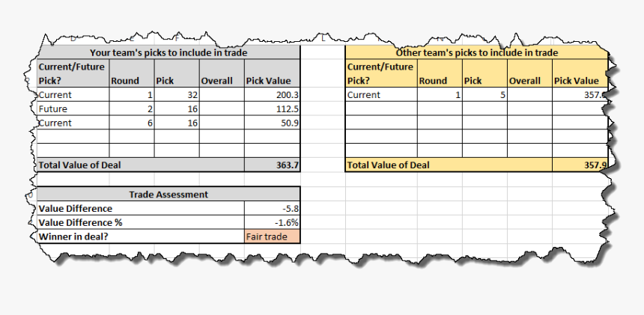Select other team's 357.9 total value cell
This screenshot has width=644, height=315.
[579, 165]
